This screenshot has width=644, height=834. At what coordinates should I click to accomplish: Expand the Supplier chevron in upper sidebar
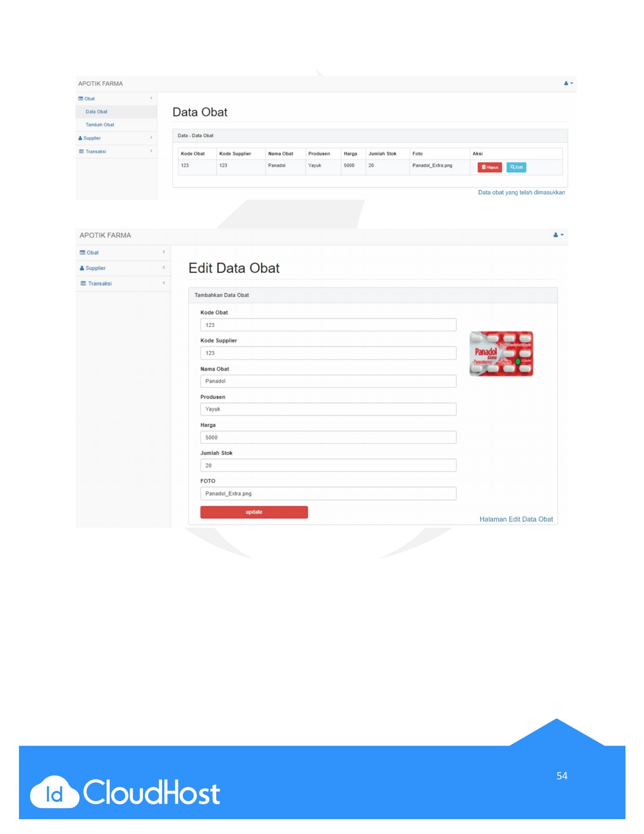click(151, 138)
